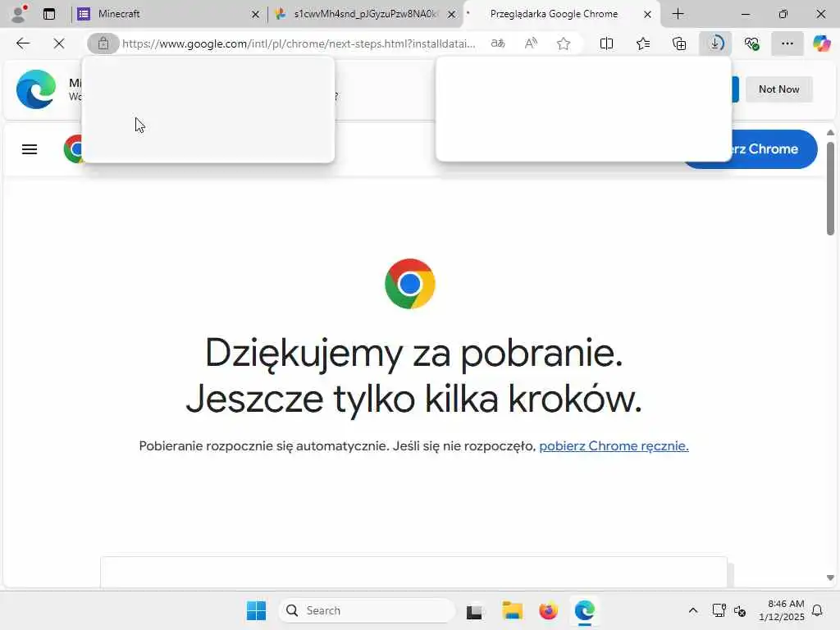Open the split screen icon

606,43
